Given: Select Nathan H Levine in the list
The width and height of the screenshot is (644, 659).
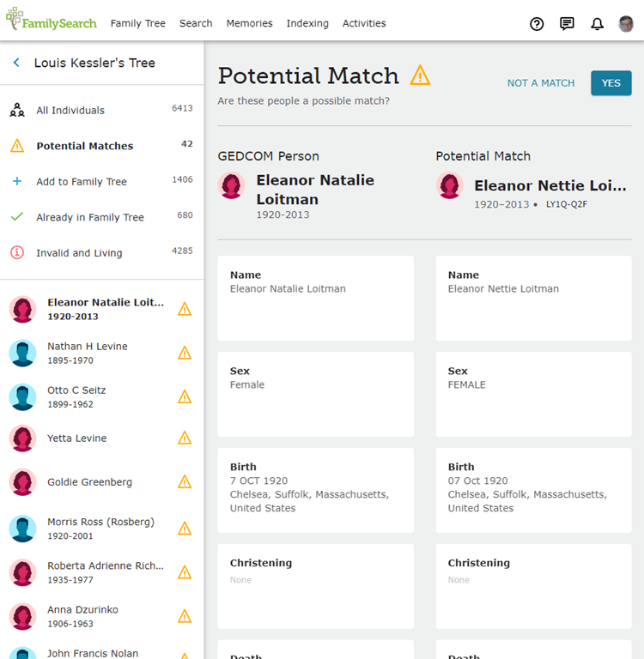Looking at the screenshot, I should pyautogui.click(x=102, y=353).
